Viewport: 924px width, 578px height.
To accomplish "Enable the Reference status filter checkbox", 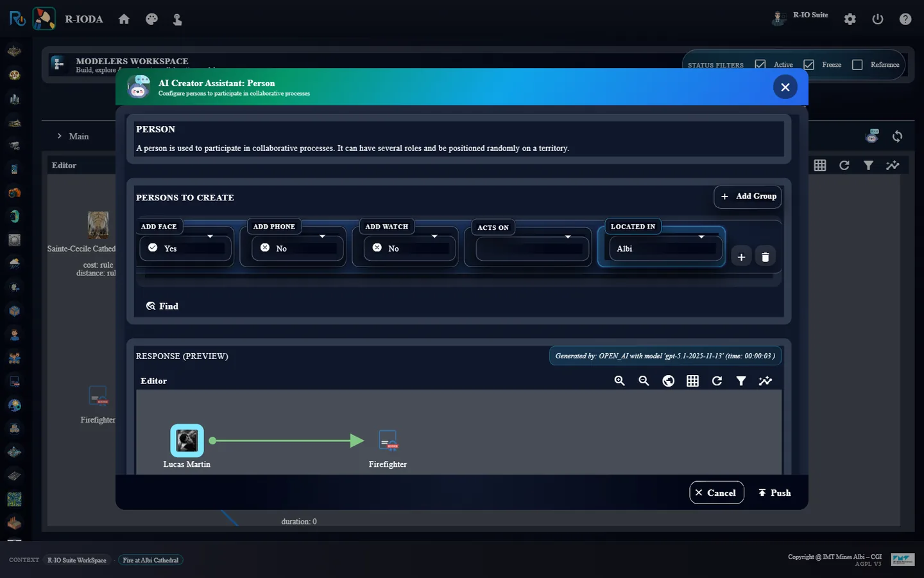I will click(x=857, y=65).
